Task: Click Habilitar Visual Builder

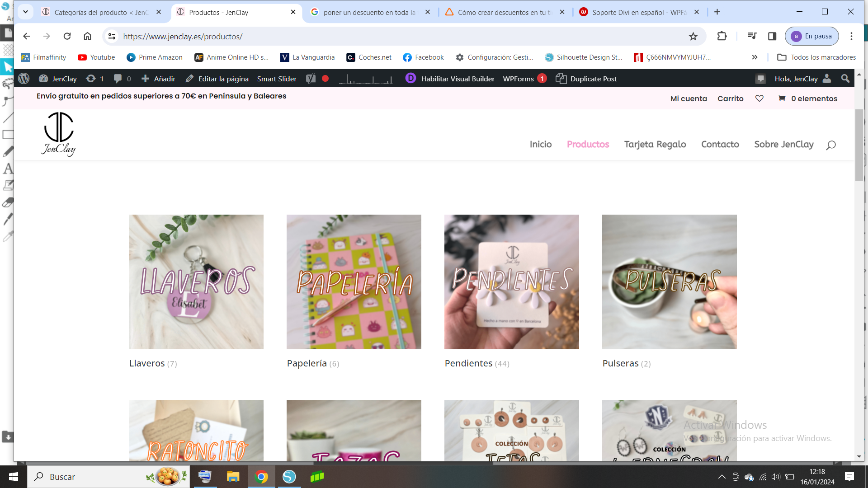Action: tap(450, 79)
